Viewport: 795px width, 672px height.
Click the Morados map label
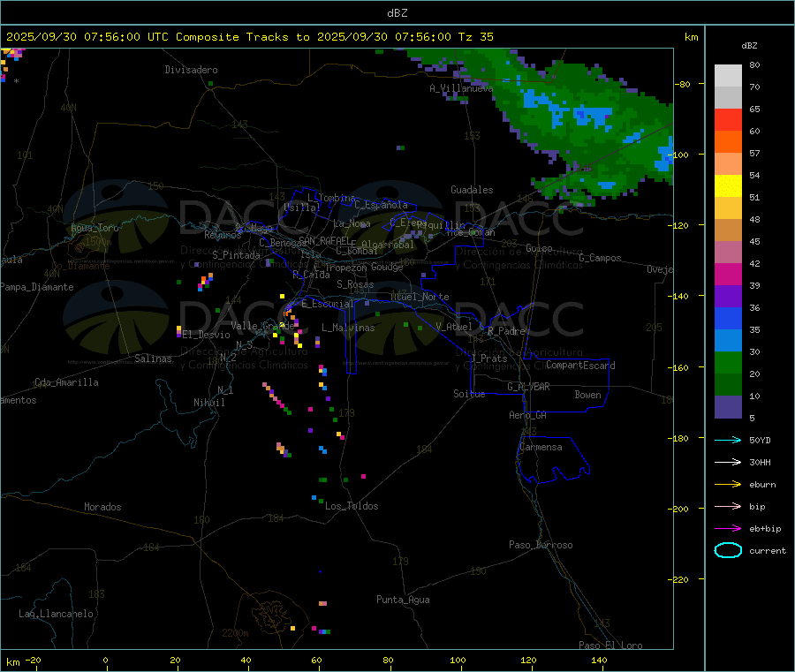coord(102,507)
